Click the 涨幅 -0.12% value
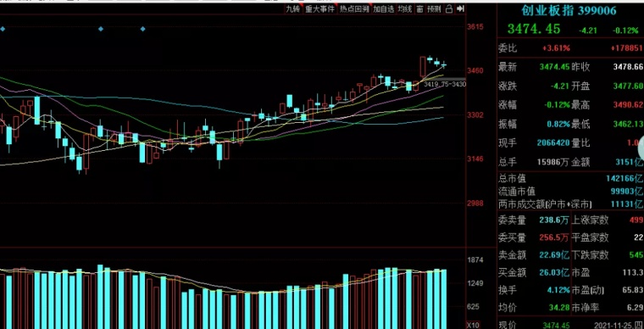This screenshot has width=644, height=329. click(x=556, y=105)
